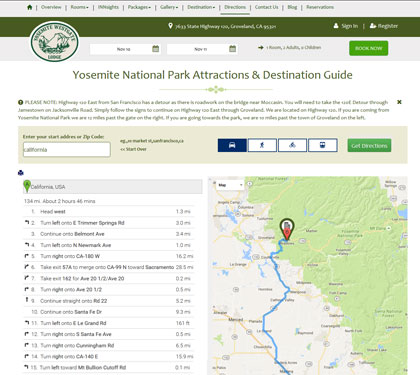
Task: Select walking mode icon
Action: tap(262, 145)
